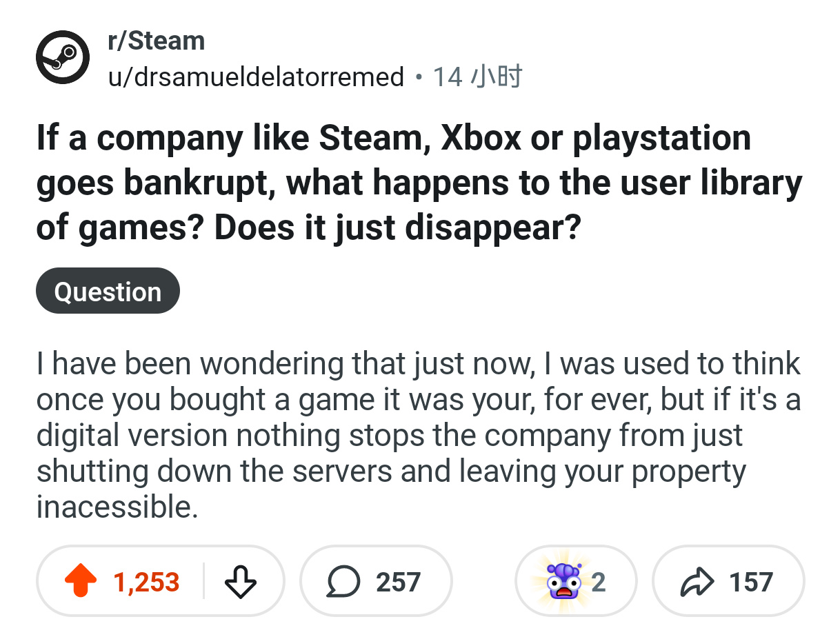Tap the mind-blown award emoji icon
Viewport: 840px width, 628px height.
[564, 580]
